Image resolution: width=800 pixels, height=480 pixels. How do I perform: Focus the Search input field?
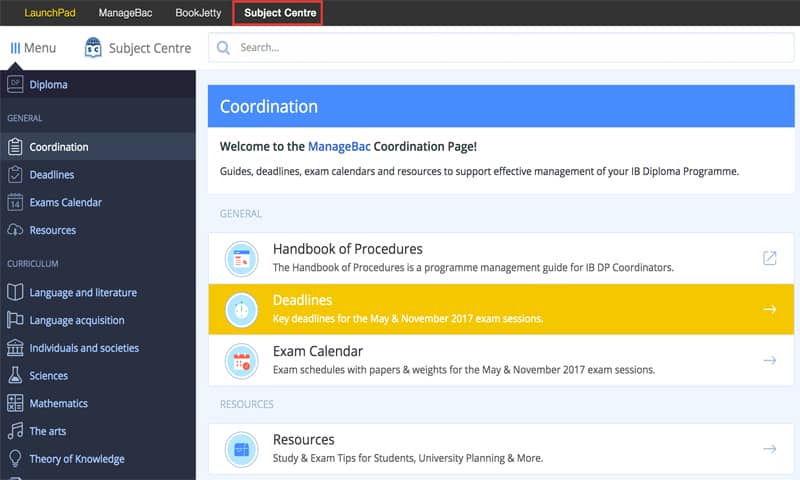point(501,47)
